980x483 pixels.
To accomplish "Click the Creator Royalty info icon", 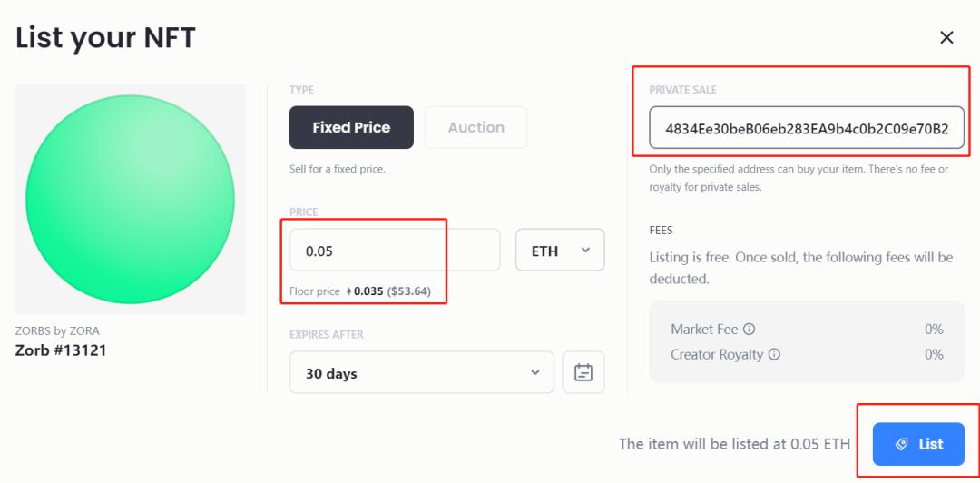I will click(774, 355).
